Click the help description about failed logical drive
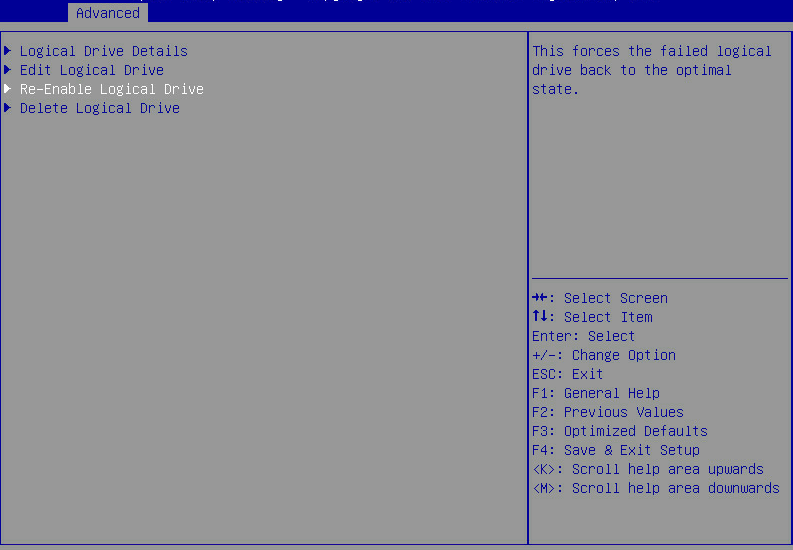The width and height of the screenshot is (793, 550). click(x=652, y=70)
